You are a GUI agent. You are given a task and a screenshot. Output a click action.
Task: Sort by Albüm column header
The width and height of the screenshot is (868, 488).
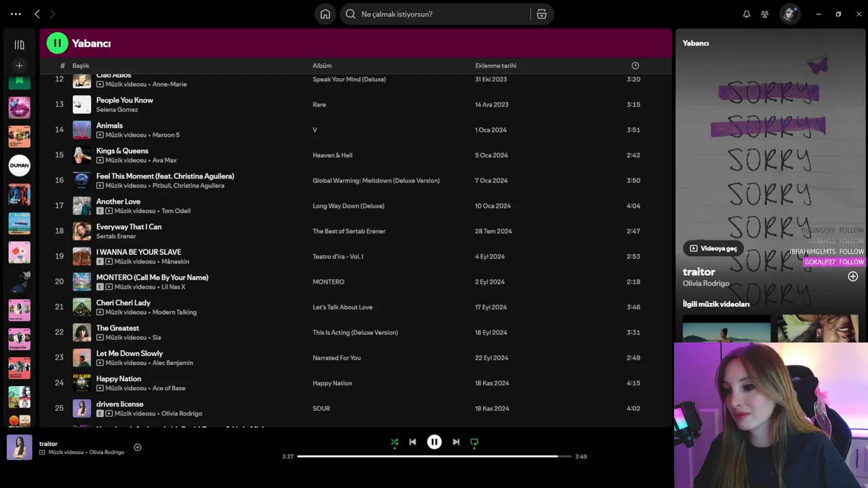[322, 66]
